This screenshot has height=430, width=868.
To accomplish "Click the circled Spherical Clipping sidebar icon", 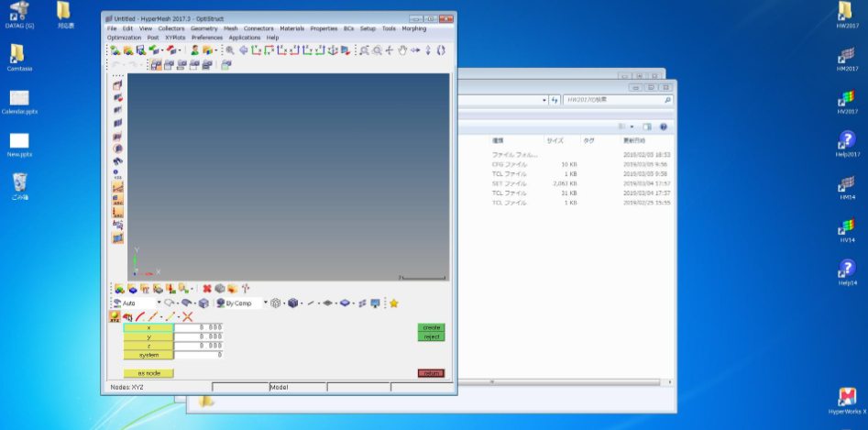I will 117,149.
